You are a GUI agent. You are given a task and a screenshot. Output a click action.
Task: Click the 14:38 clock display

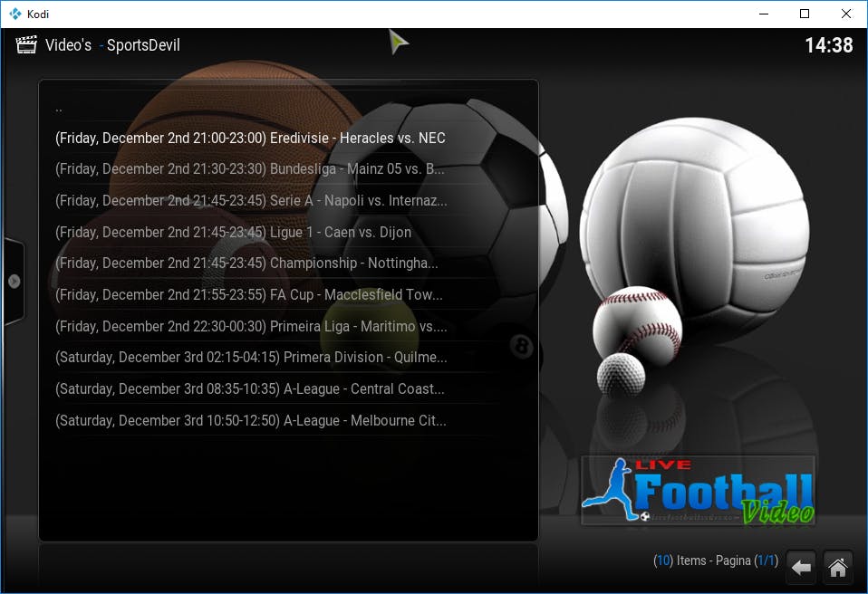point(829,44)
